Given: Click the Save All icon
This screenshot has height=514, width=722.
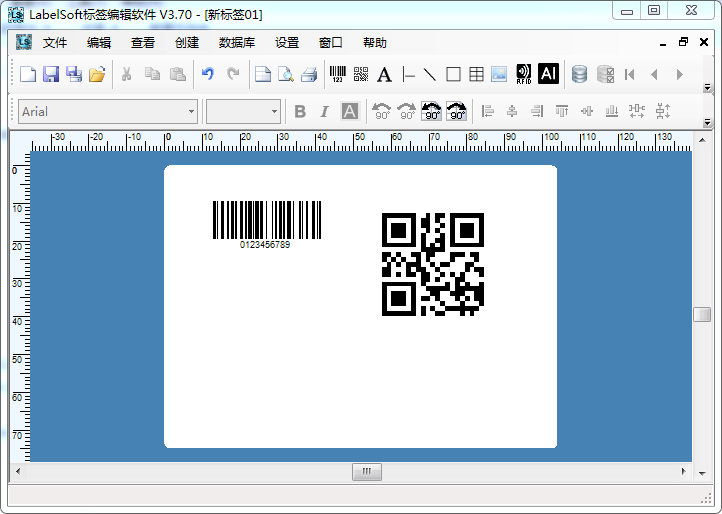Looking at the screenshot, I should [x=74, y=74].
